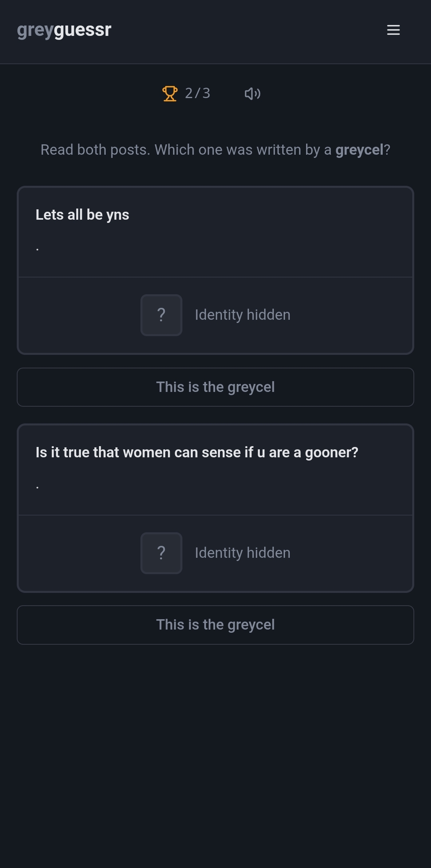
Task: Open the hamburger menu
Action: coord(393,30)
